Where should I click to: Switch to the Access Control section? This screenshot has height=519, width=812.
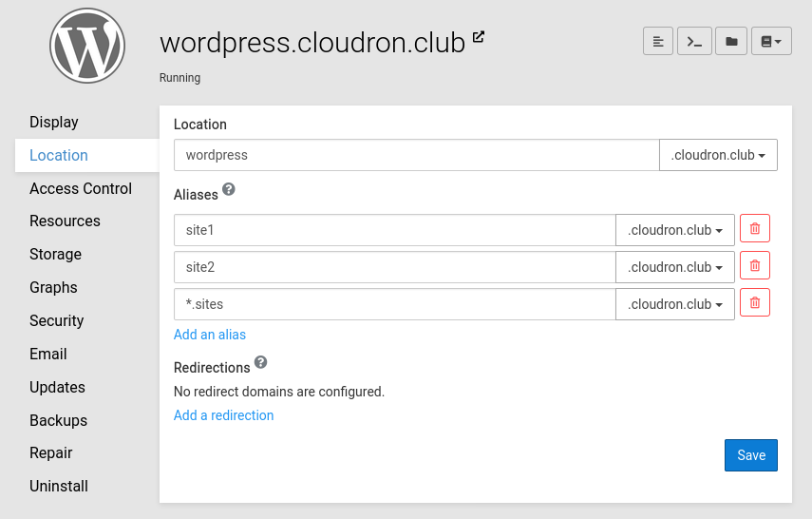[81, 188]
